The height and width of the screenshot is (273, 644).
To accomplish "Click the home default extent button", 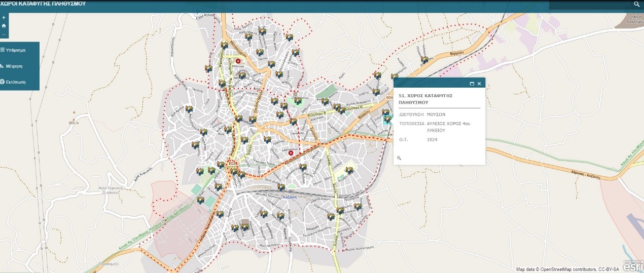I will coord(4,25).
